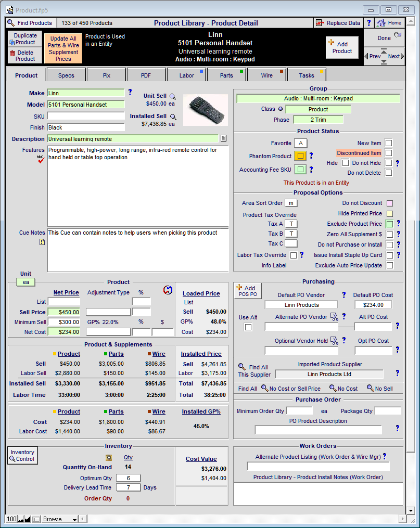Switch to the Specs tab
Image resolution: width=420 pixels, height=528 pixels.
[66, 75]
